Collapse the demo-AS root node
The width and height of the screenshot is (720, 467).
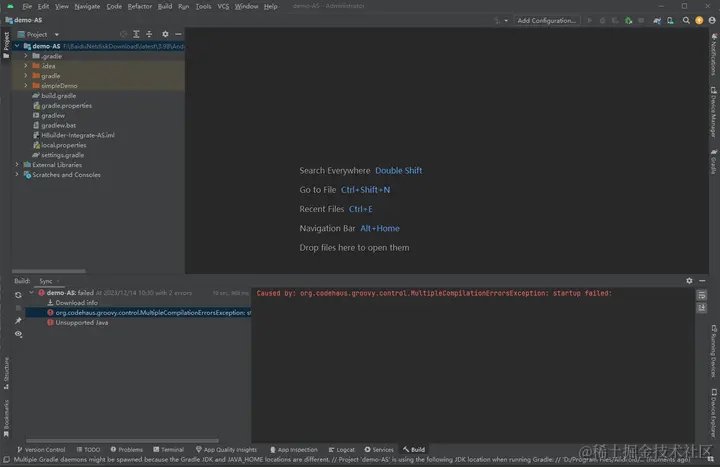tap(17, 46)
